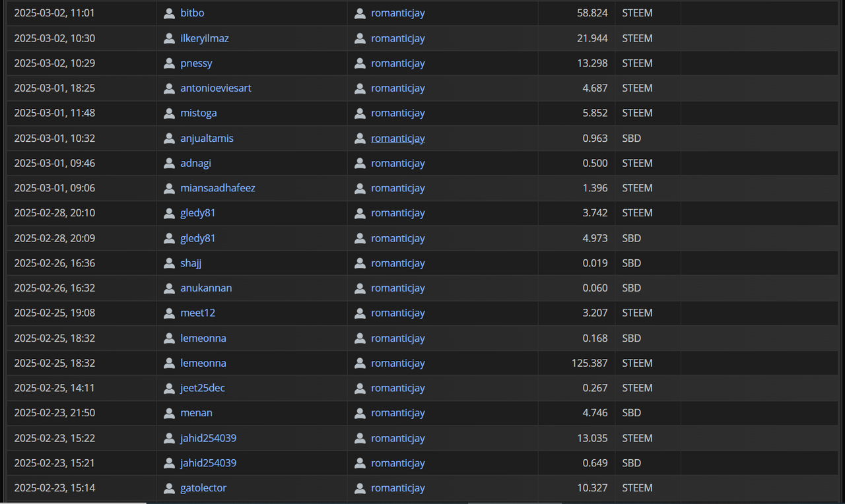Open the ilkeryilmaz profile link

(x=205, y=38)
